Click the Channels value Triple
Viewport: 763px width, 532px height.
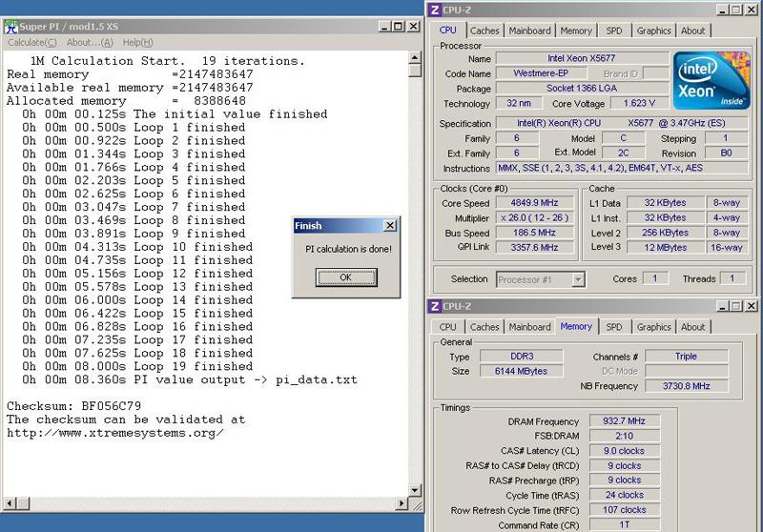[686, 357]
